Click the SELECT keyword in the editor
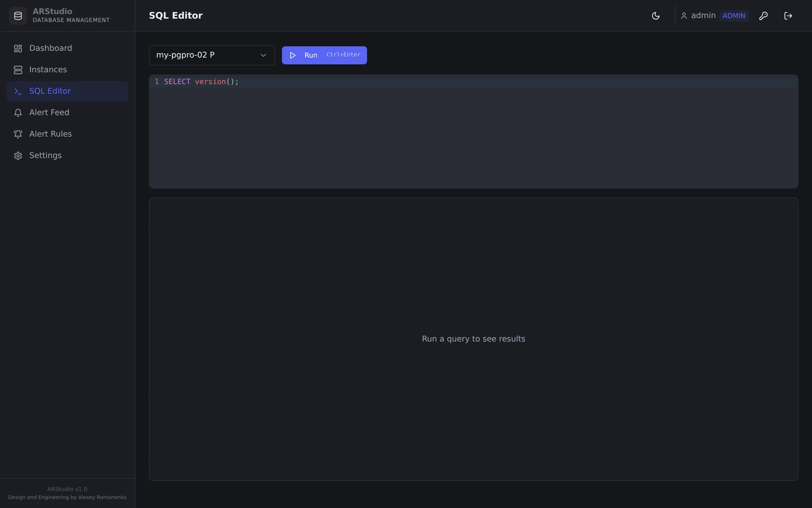Viewport: 812px width, 508px height. 177,82
